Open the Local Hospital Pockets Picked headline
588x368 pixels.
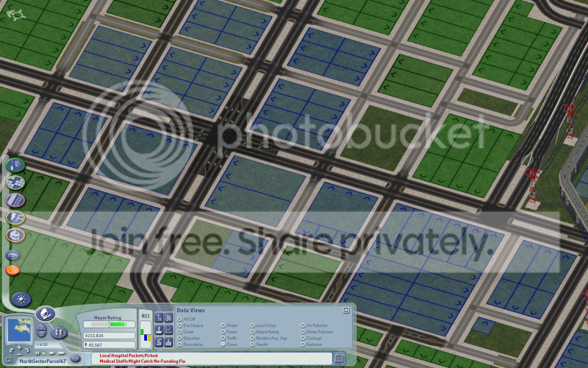129,355
